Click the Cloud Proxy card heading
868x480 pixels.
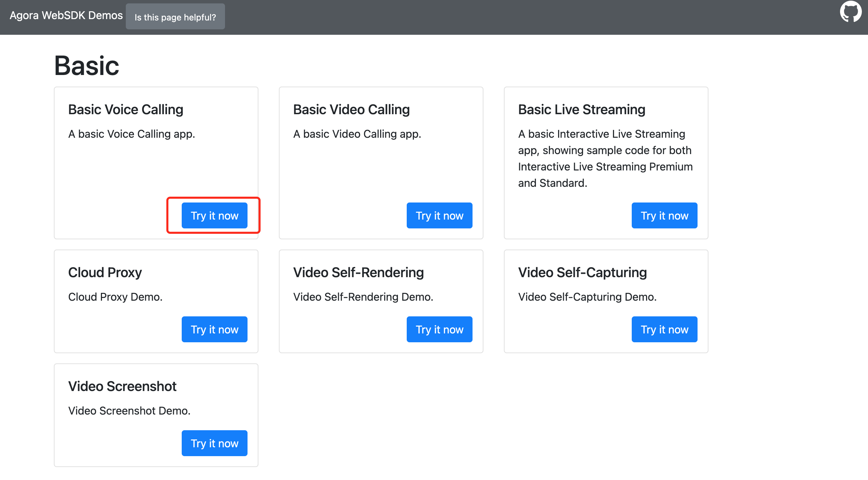point(105,272)
